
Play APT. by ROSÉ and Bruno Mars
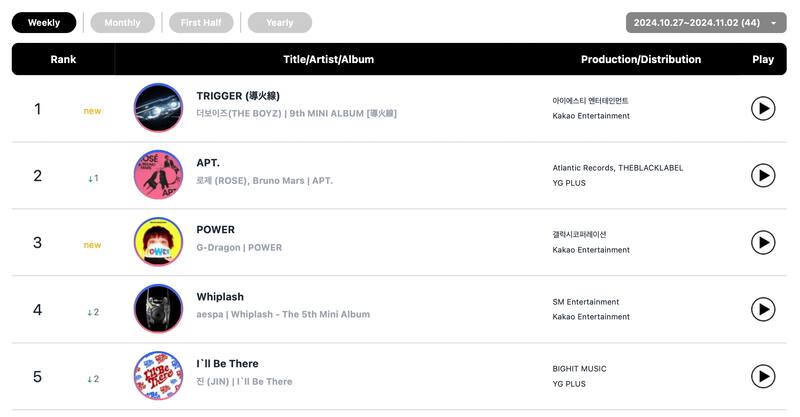(x=763, y=175)
